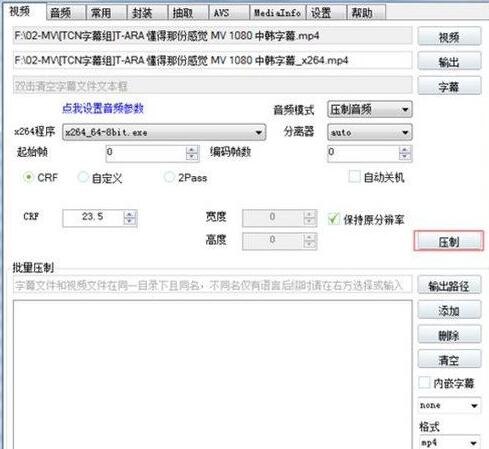Image resolution: width=489 pixels, height=449 pixels.
Task: Go to the 抽取 tab
Action: pyautogui.click(x=188, y=13)
